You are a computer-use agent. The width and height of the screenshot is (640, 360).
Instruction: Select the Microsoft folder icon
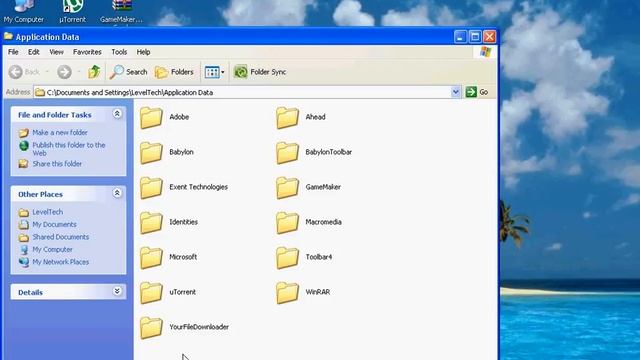click(x=151, y=258)
